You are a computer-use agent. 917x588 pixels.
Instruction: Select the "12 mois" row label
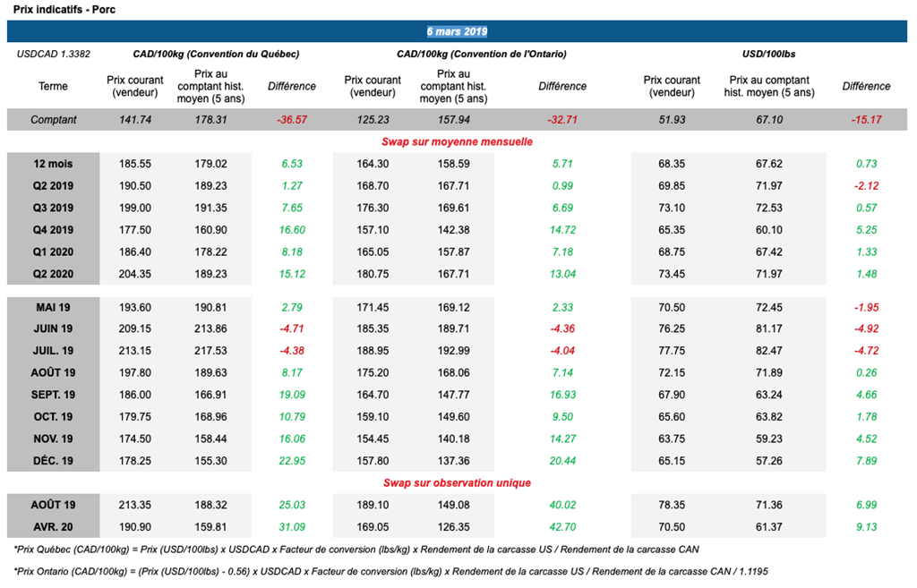(x=53, y=164)
